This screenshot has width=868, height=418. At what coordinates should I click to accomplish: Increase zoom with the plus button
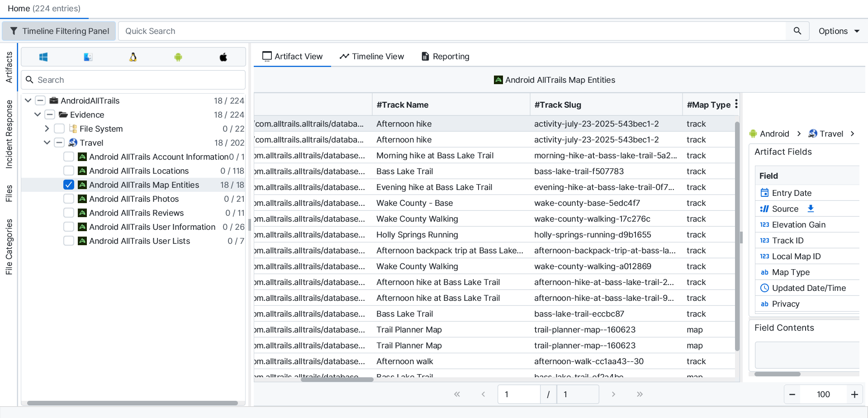[x=854, y=394]
